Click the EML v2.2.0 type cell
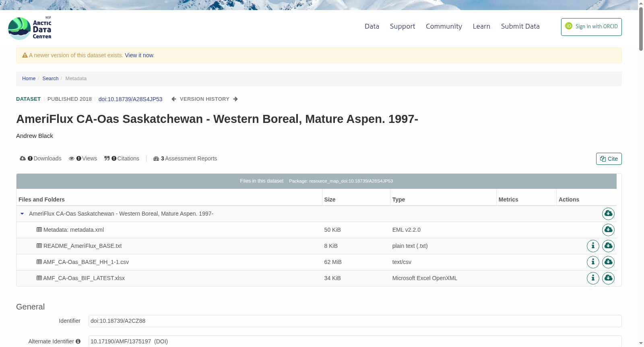The image size is (644, 347). click(x=443, y=230)
